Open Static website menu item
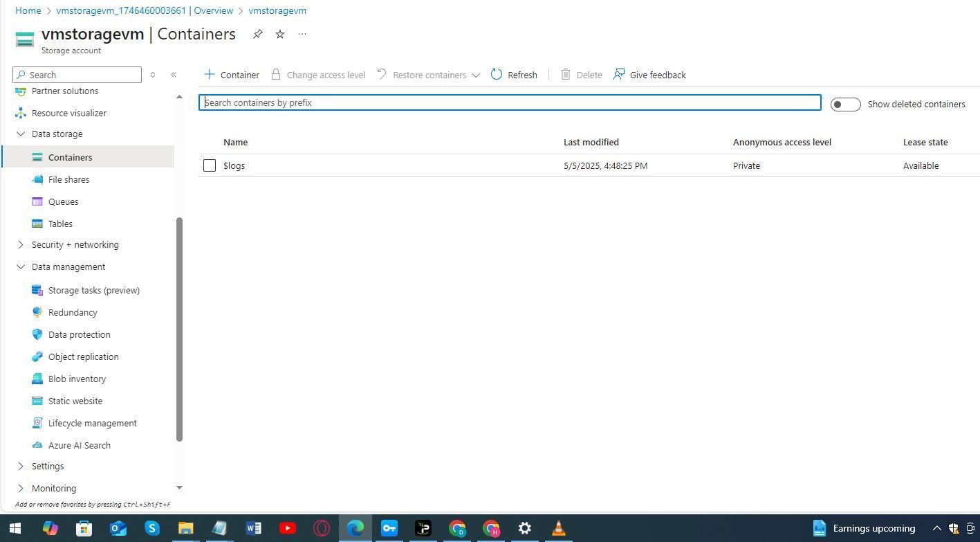The image size is (980, 542). (x=75, y=401)
